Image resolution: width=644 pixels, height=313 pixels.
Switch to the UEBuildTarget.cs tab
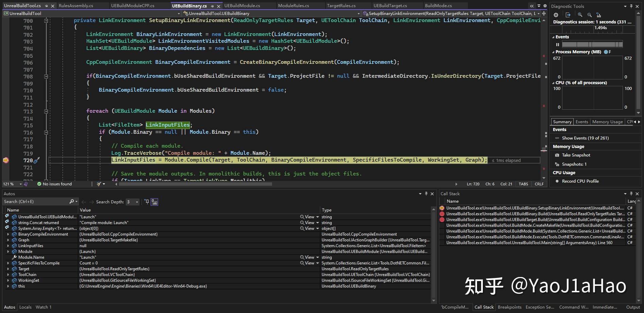click(x=390, y=5)
